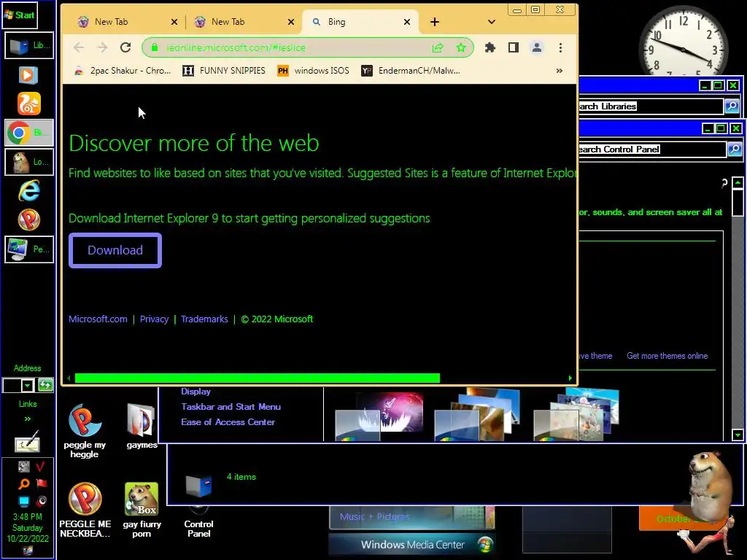The height and width of the screenshot is (560, 747).
Task: Open the Start menu
Action: click(x=19, y=15)
